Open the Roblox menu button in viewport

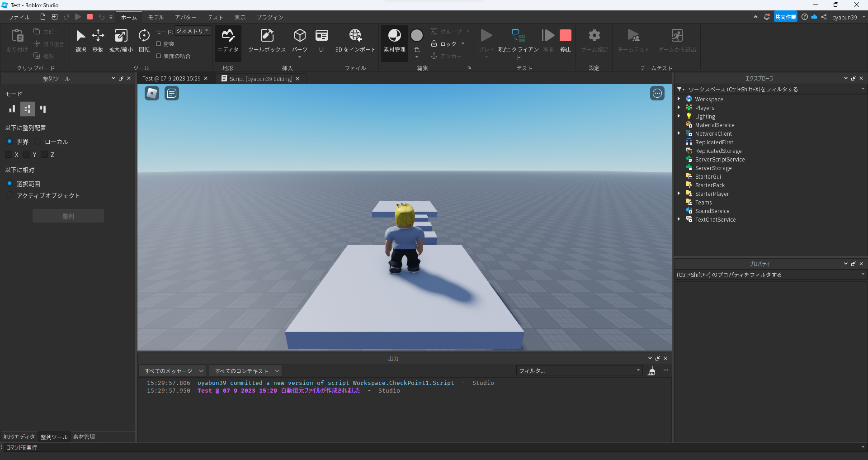point(152,93)
